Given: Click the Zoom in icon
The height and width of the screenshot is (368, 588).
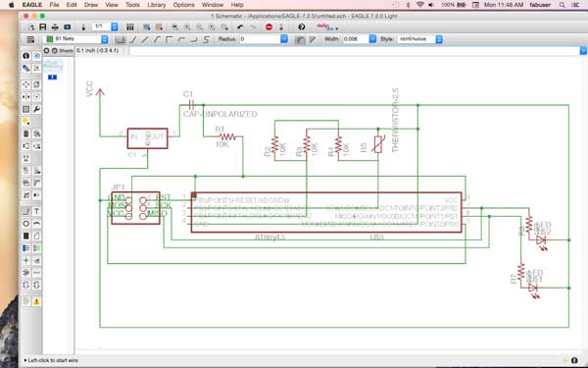Looking at the screenshot, I should [x=187, y=27].
